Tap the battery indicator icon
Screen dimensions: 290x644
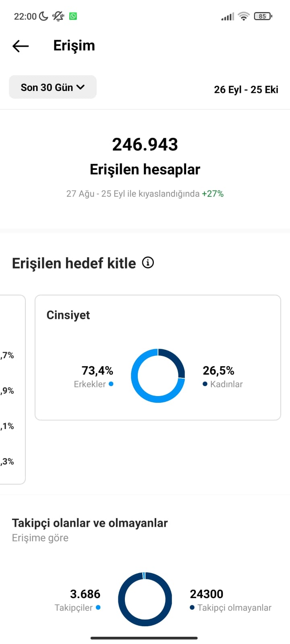(x=263, y=16)
